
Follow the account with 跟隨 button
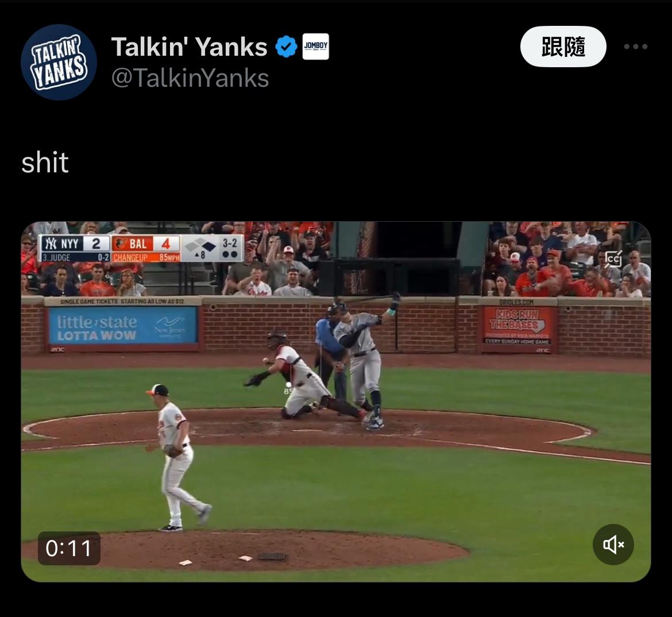(x=563, y=47)
